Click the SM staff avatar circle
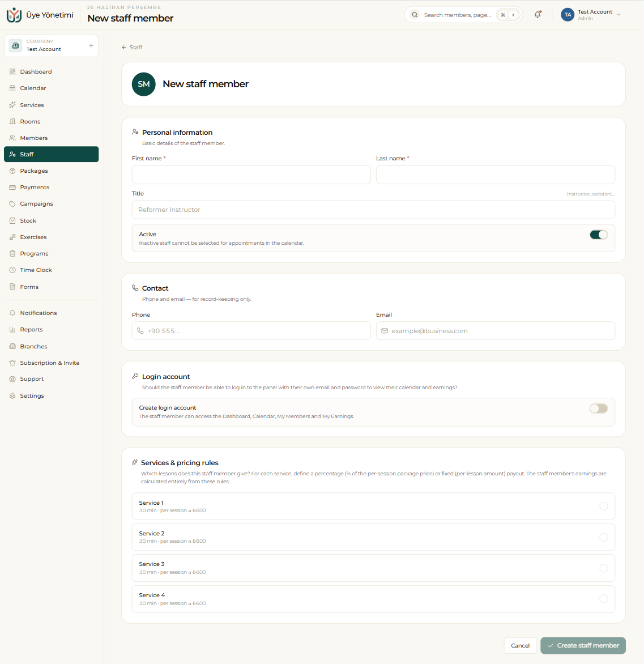The image size is (644, 664). pyautogui.click(x=143, y=84)
